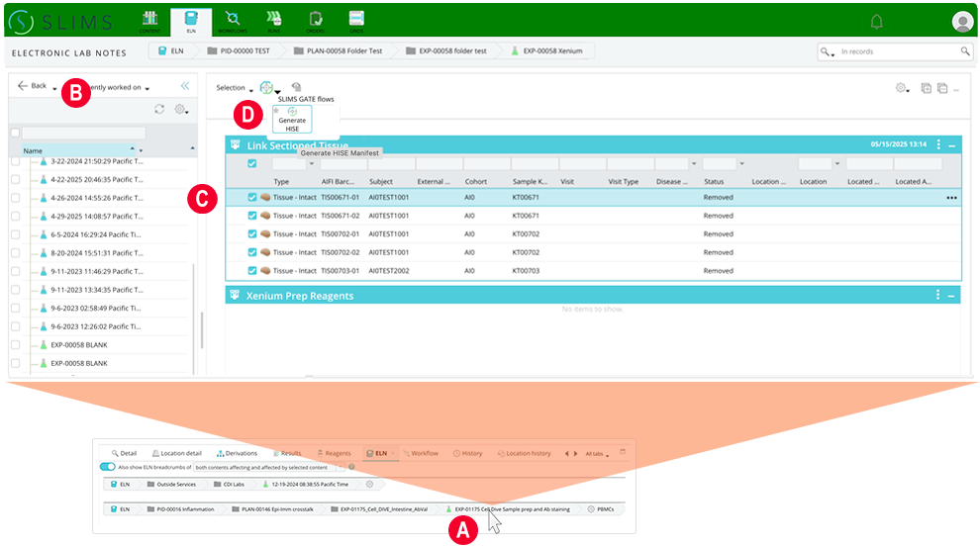Open the SLIMS GATE flows dropdown arrow
980x547 pixels.
tap(278, 91)
